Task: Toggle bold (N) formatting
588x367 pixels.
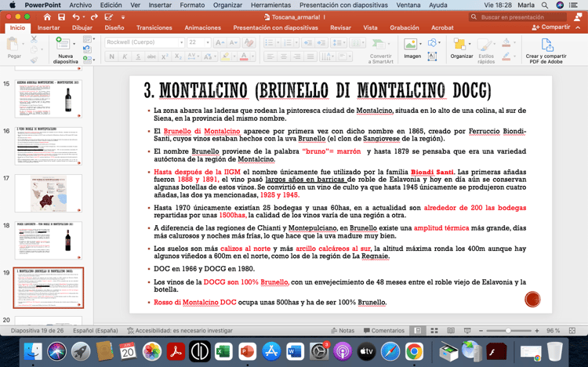Action: [111, 56]
